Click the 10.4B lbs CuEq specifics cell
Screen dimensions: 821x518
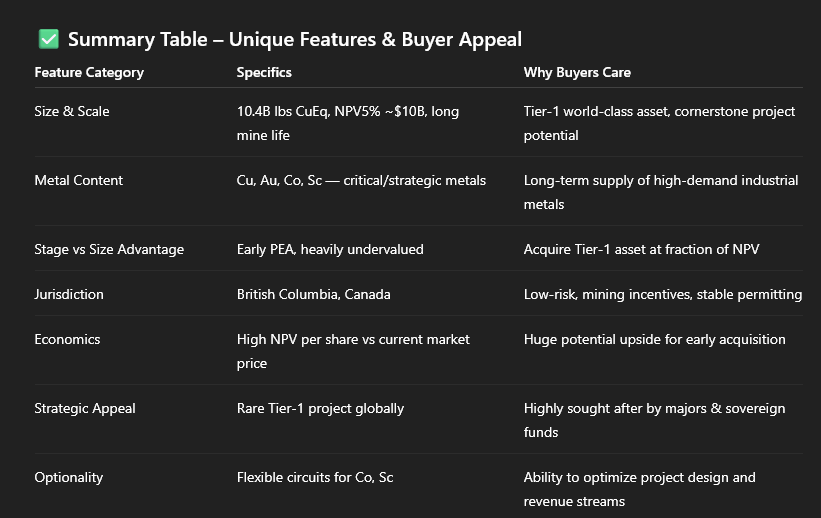(347, 122)
